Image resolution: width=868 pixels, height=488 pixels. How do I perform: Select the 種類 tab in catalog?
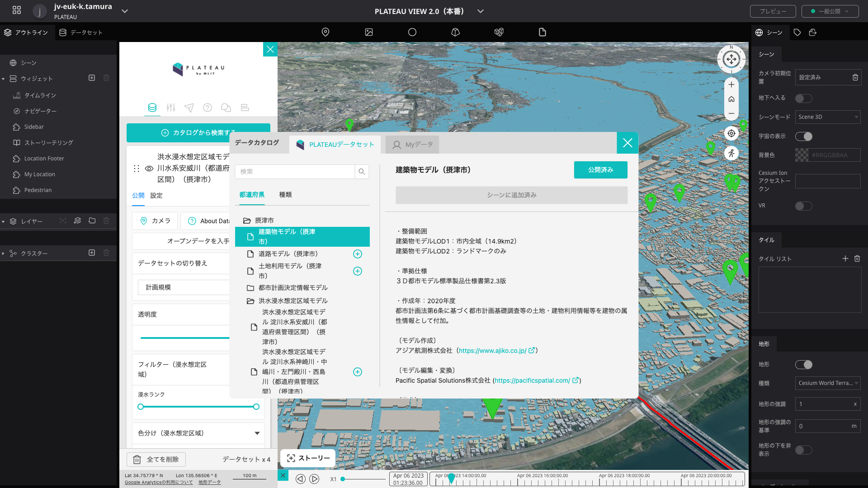285,195
